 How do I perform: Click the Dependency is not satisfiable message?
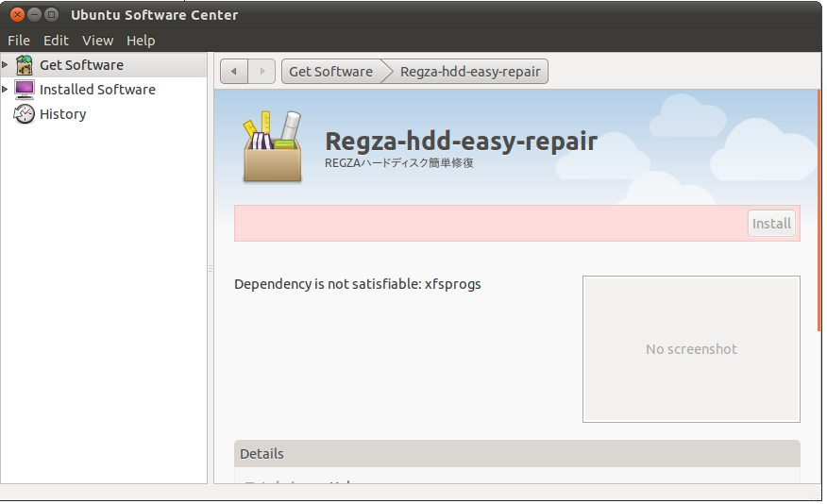coord(358,284)
